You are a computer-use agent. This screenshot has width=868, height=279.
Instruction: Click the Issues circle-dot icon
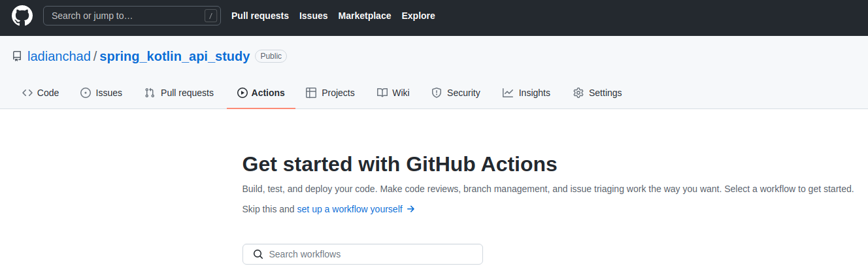pyautogui.click(x=86, y=93)
